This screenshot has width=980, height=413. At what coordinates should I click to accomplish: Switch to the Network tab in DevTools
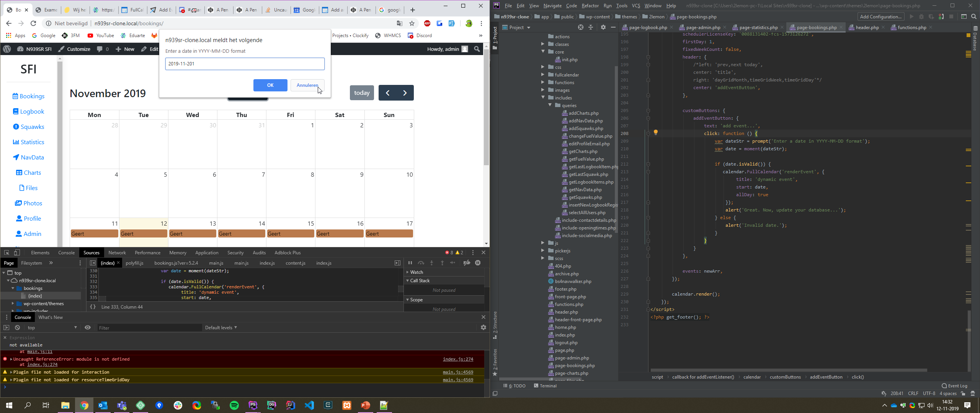[117, 253]
